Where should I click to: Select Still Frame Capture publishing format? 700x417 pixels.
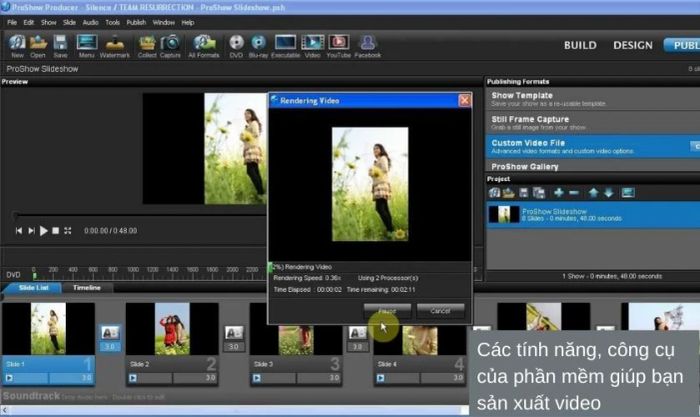[593, 123]
